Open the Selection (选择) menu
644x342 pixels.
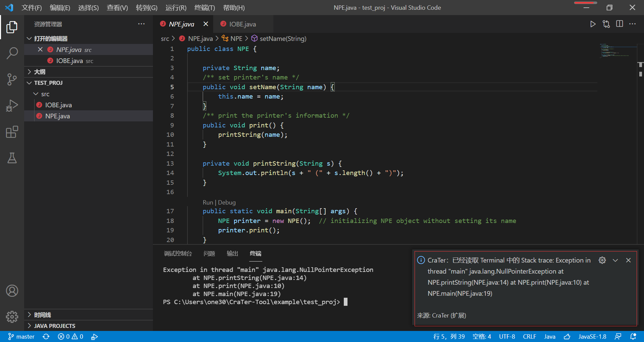[x=89, y=8]
